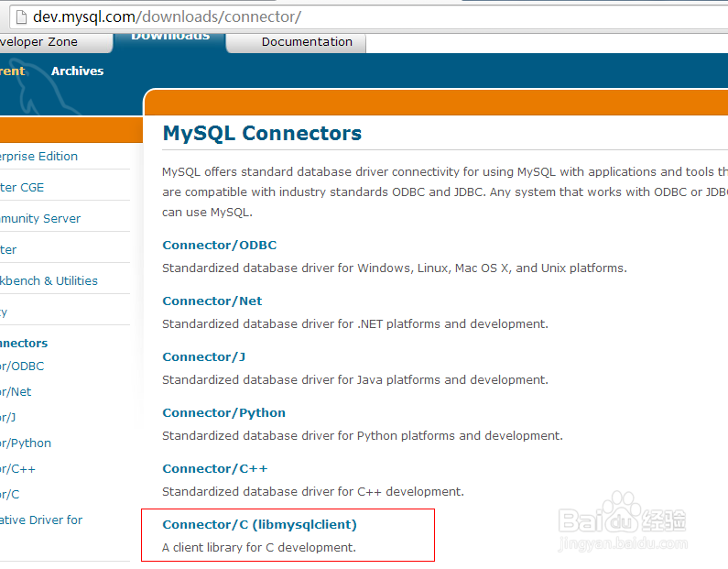
Task: Open Cluster CGE sidebar link
Action: (22, 187)
